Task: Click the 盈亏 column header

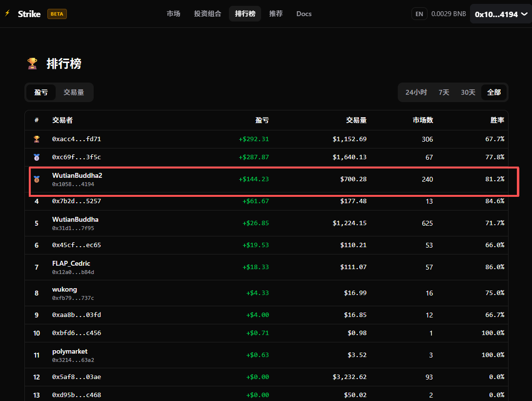Action: 262,120
